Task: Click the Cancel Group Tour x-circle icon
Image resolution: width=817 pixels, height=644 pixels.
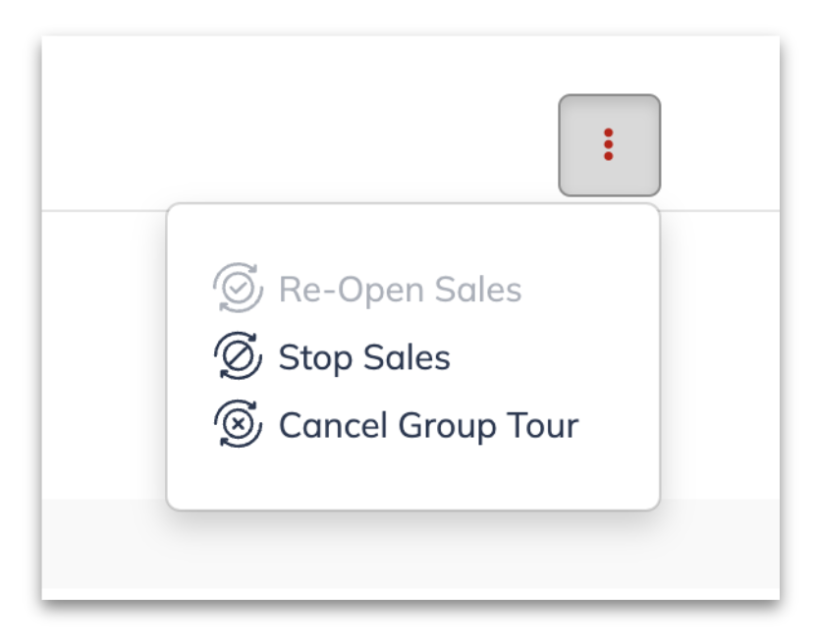Action: (238, 424)
